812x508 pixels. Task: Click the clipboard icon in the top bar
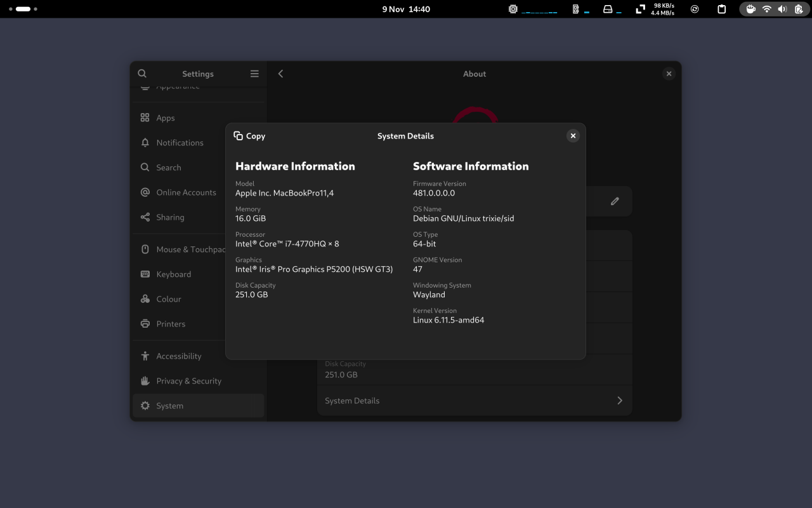tap(721, 9)
